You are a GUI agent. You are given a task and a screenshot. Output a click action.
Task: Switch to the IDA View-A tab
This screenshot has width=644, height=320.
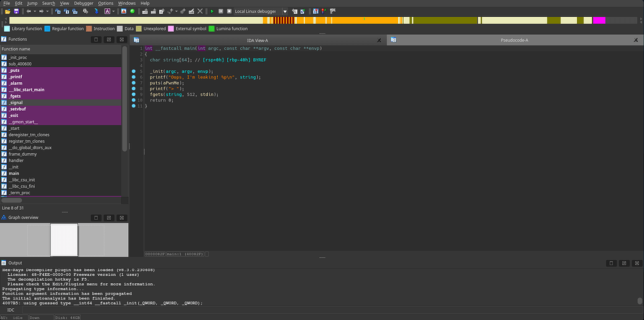257,40
